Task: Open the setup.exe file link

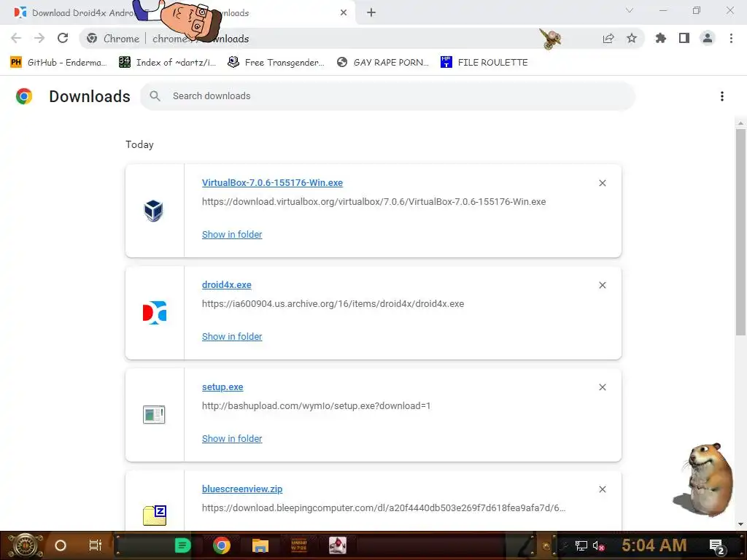Action: (x=222, y=387)
